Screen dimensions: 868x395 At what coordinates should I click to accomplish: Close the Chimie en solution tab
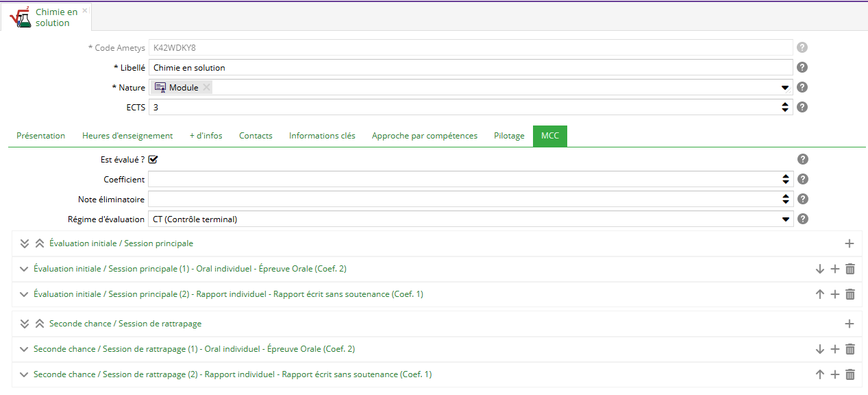click(85, 11)
